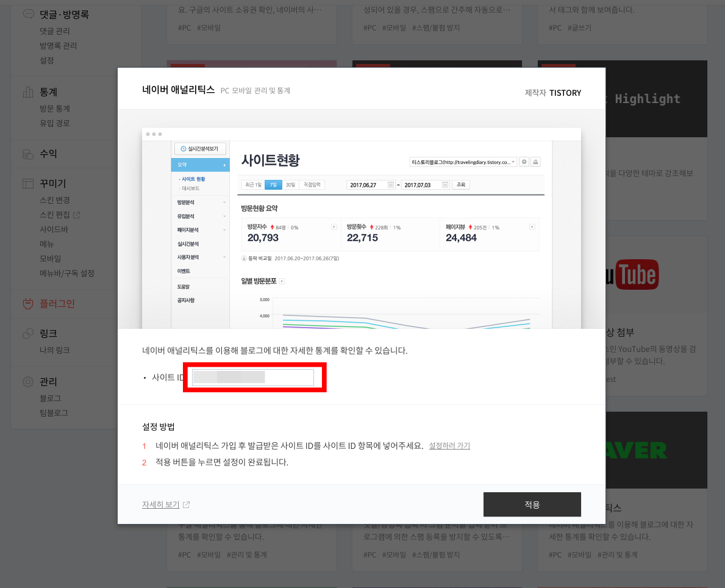The height and width of the screenshot is (588, 725).
Task: Click the 수익 coins icon
Action: 28,154
